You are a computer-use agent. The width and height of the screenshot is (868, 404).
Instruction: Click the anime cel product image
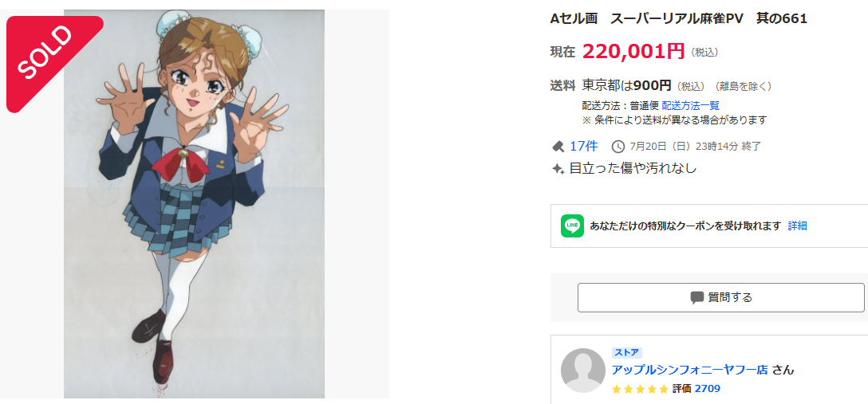click(195, 203)
